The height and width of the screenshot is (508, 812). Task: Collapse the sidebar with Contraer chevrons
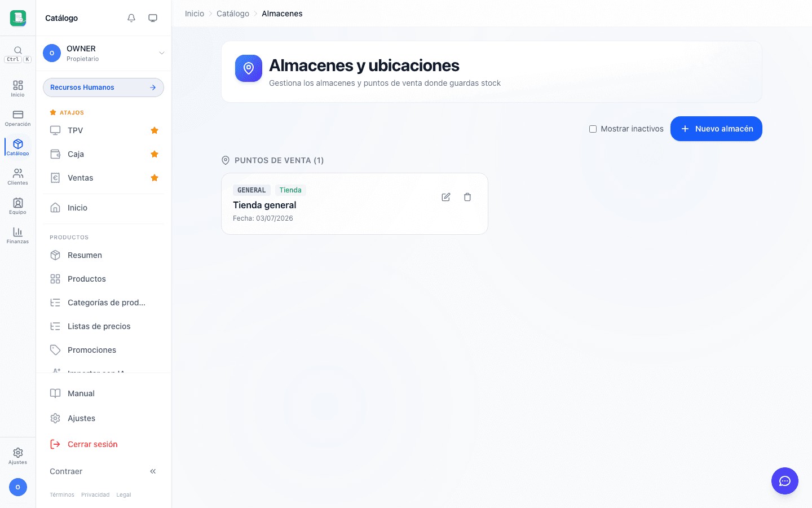click(x=153, y=471)
